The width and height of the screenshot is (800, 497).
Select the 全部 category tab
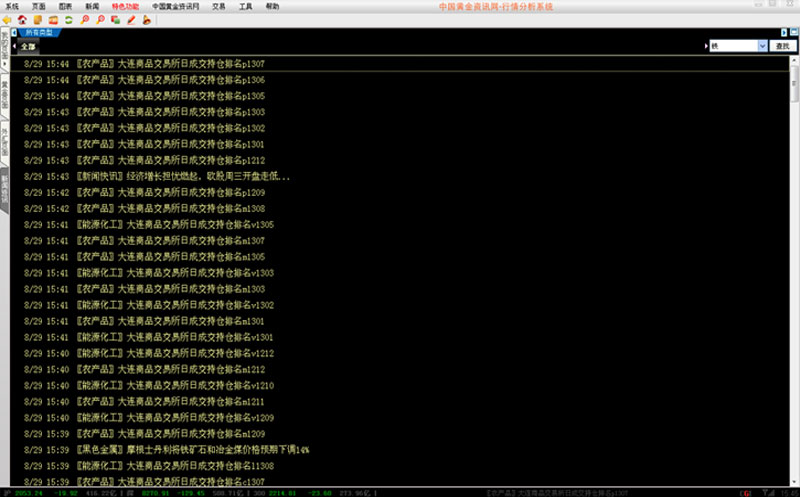(x=30, y=46)
